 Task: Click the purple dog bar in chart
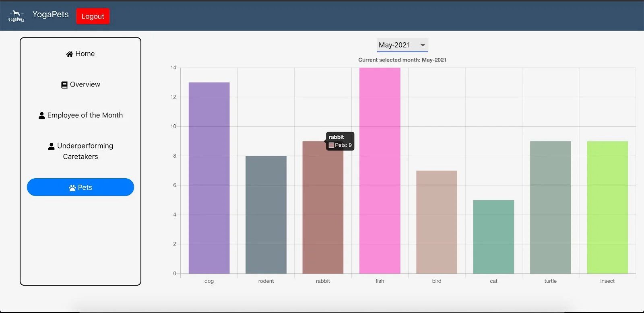click(209, 178)
